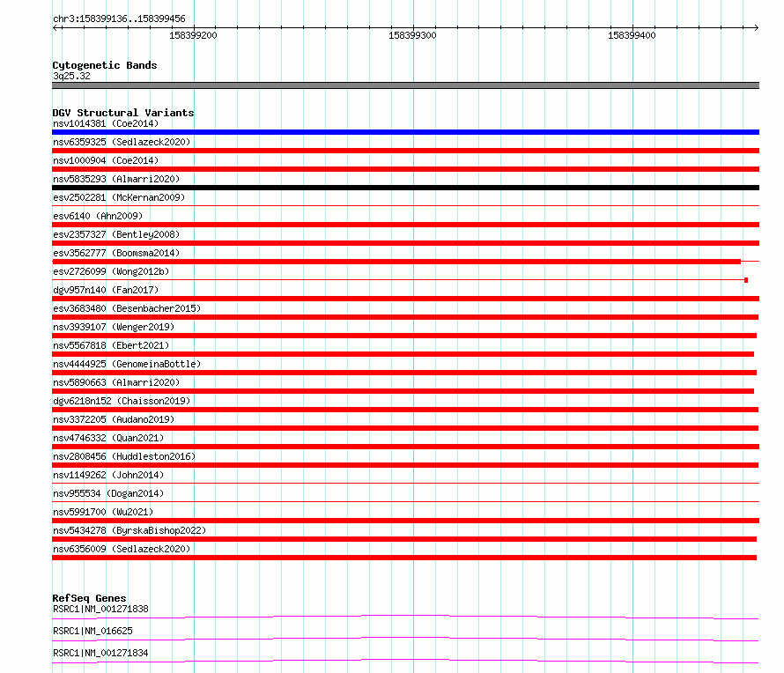This screenshot has height=673, width=784.
Task: Select the blue nsv1014381 variant bar
Action: [405, 132]
